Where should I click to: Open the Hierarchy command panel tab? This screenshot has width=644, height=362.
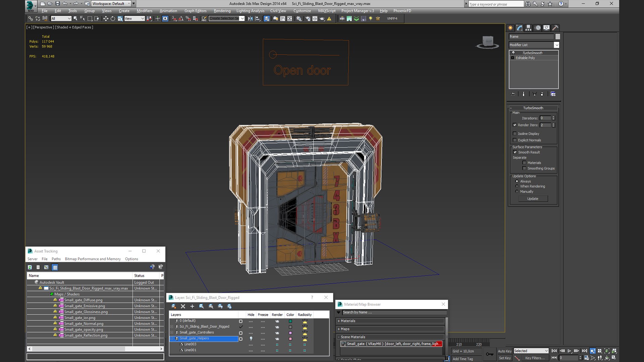[x=528, y=28]
